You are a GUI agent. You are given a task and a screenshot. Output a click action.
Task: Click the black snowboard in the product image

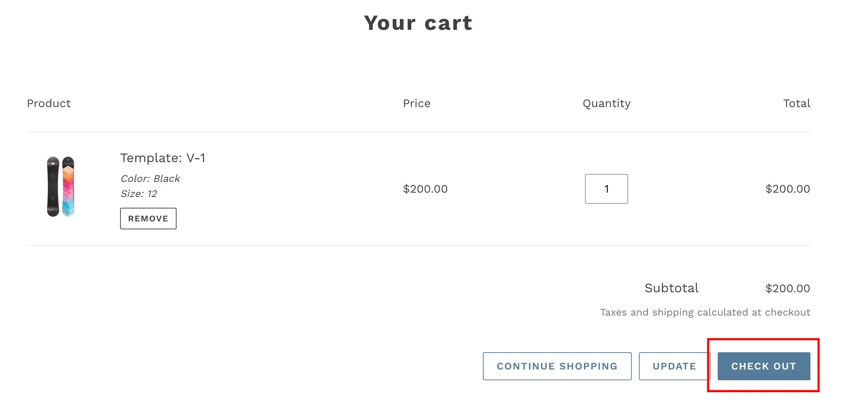(x=53, y=187)
